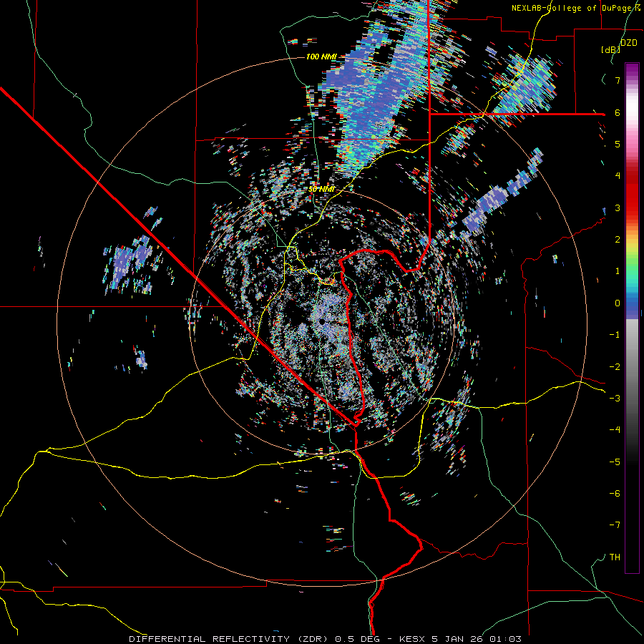Click the '-4' value on the legend
Viewport: 644px width, 644px height.
(x=615, y=430)
